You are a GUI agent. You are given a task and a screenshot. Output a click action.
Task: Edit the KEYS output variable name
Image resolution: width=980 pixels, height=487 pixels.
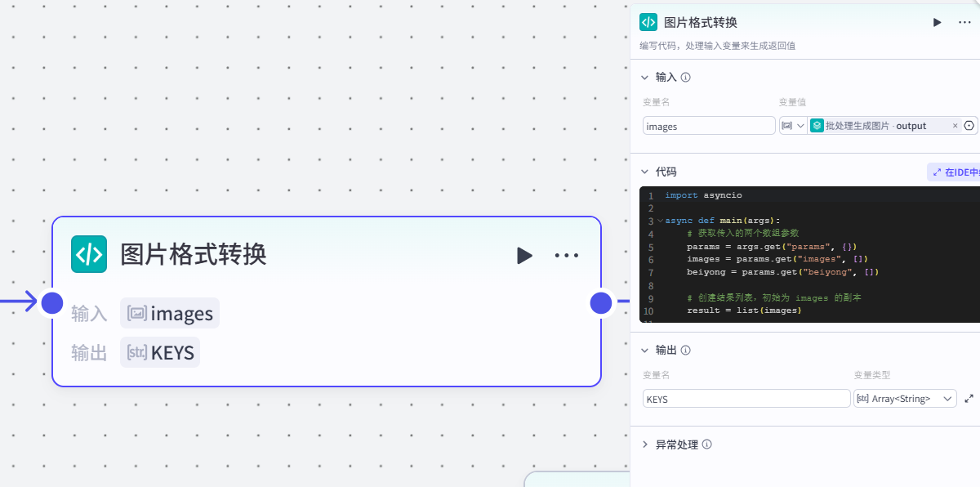click(x=746, y=399)
